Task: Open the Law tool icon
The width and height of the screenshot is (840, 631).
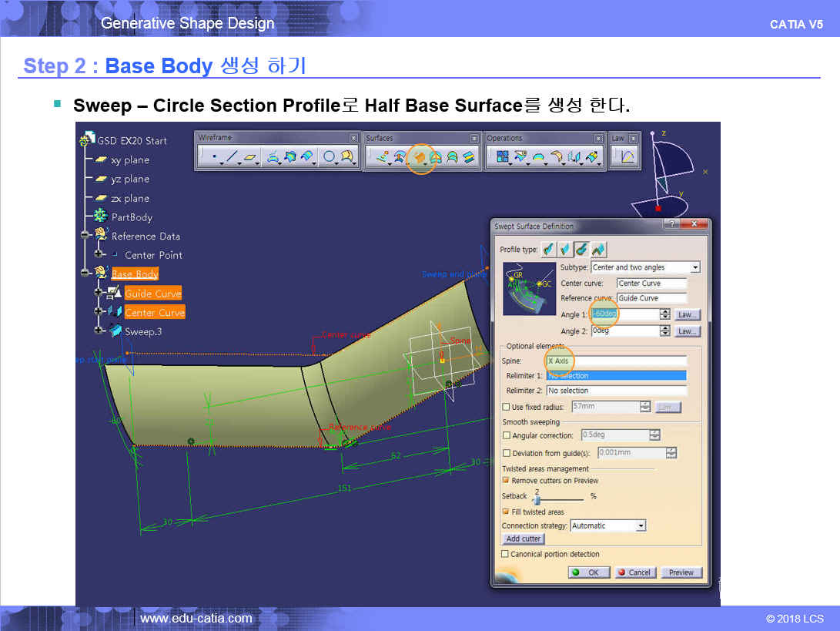Action: coord(627,157)
